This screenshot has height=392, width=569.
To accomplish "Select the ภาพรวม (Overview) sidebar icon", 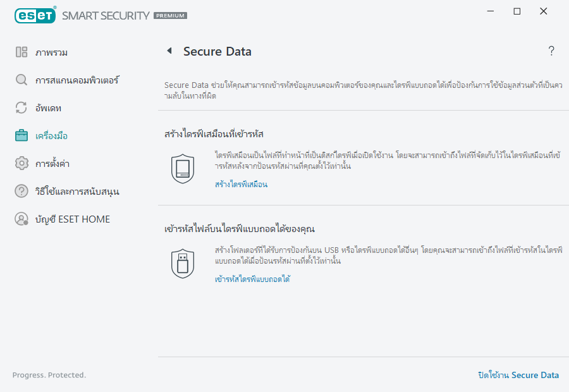I will pyautogui.click(x=21, y=52).
